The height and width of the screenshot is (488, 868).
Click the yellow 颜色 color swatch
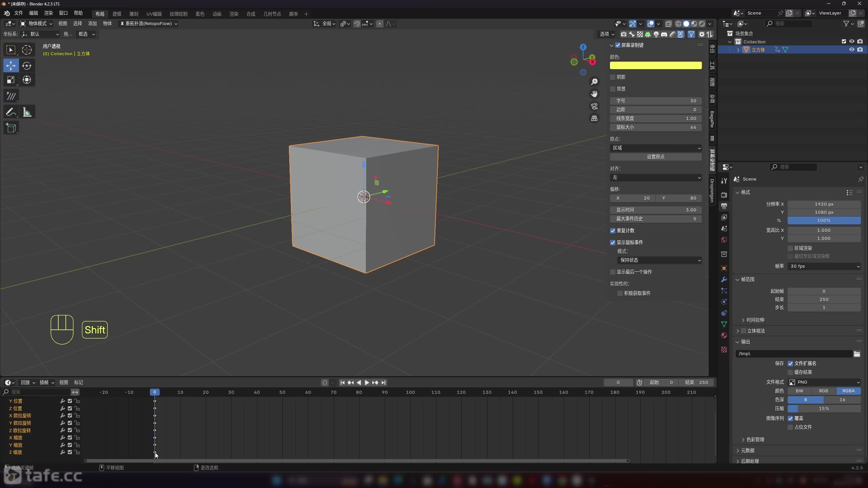[x=655, y=65]
